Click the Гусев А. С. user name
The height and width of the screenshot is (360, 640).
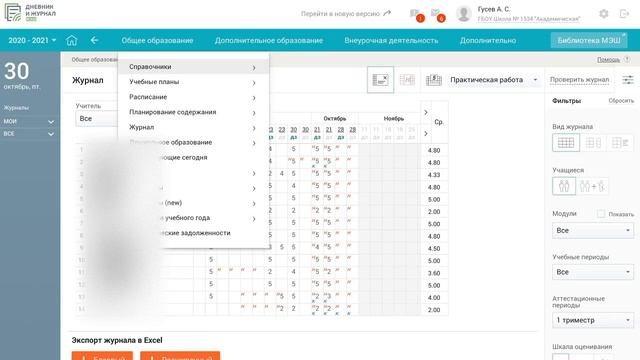tap(494, 9)
